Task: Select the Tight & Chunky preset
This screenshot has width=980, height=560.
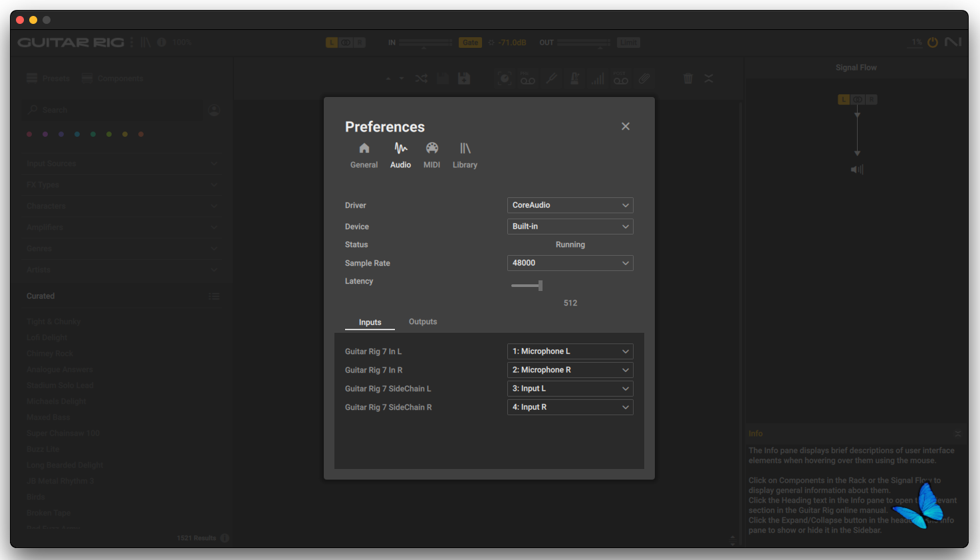Action: 54,322
